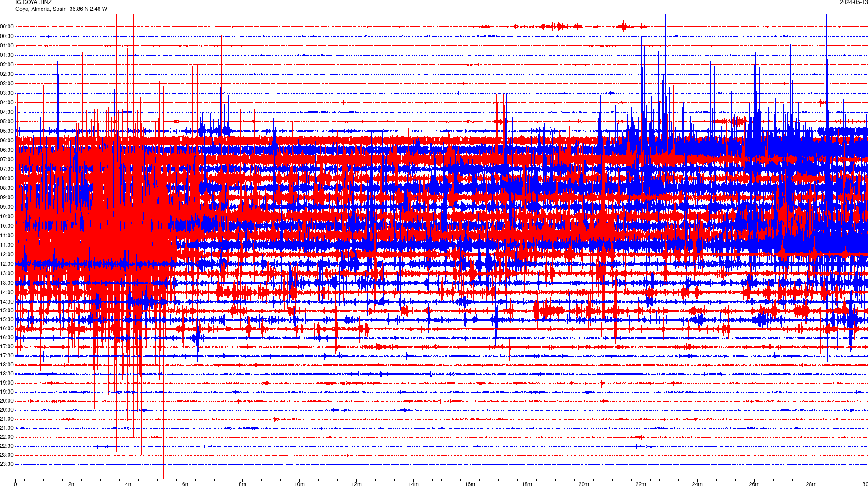
Task: Click the 20:00 time row label
Action: pyautogui.click(x=7, y=401)
